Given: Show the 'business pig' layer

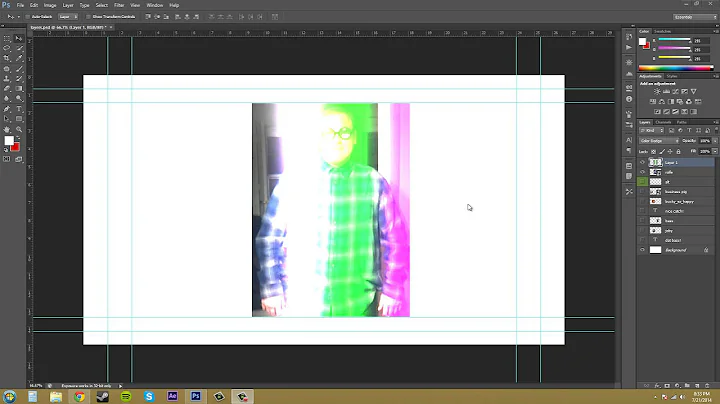Looking at the screenshot, I should tap(642, 192).
